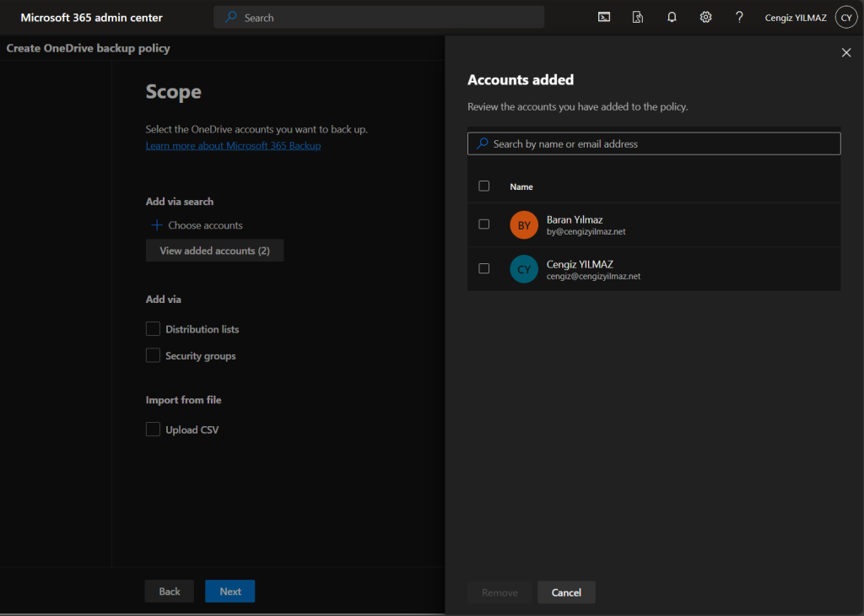Click Baran Yılmaz BY avatar
The height and width of the screenshot is (616, 864).
point(524,225)
